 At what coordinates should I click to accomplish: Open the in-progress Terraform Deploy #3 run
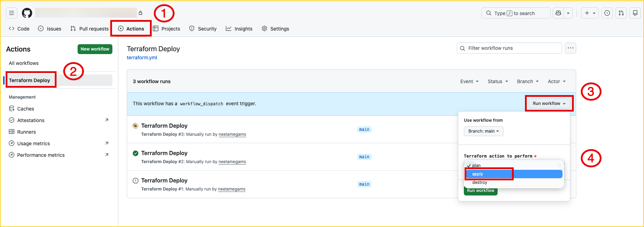pos(164,126)
